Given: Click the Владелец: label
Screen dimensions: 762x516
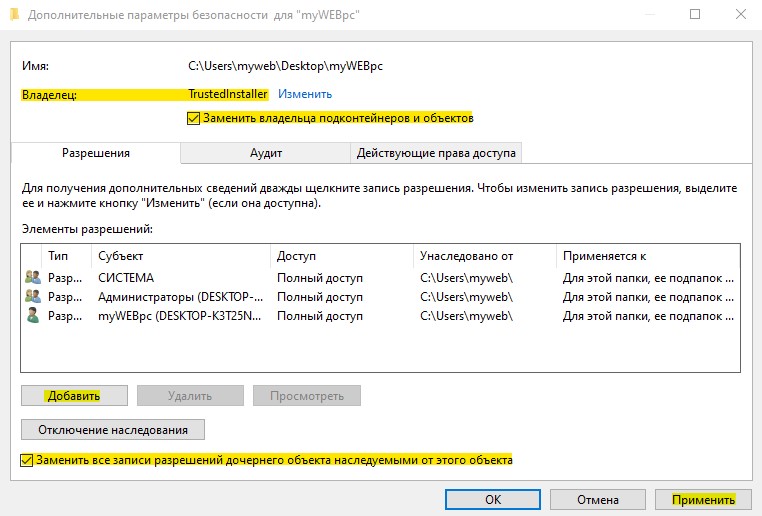Looking at the screenshot, I should click(49, 94).
